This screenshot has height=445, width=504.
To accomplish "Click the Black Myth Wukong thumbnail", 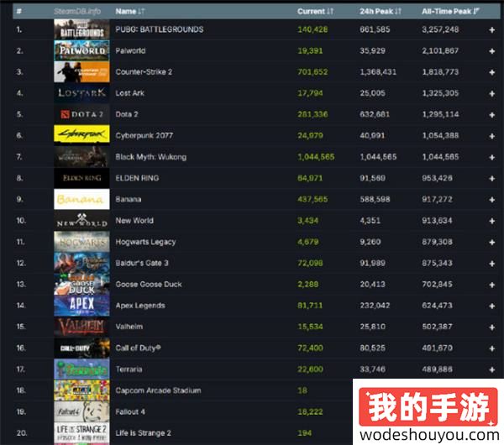I will tap(81, 157).
